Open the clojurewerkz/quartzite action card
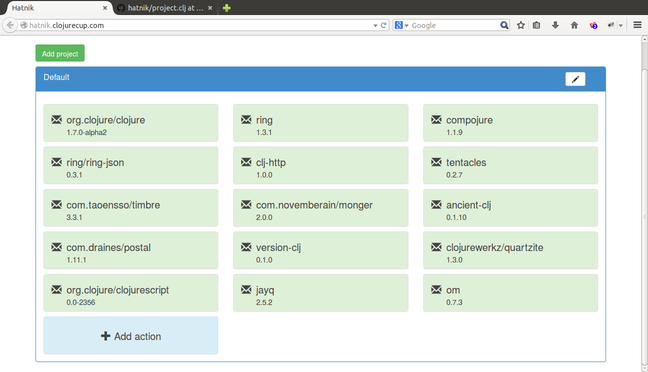Screen dimensions: 648x372 510,250
